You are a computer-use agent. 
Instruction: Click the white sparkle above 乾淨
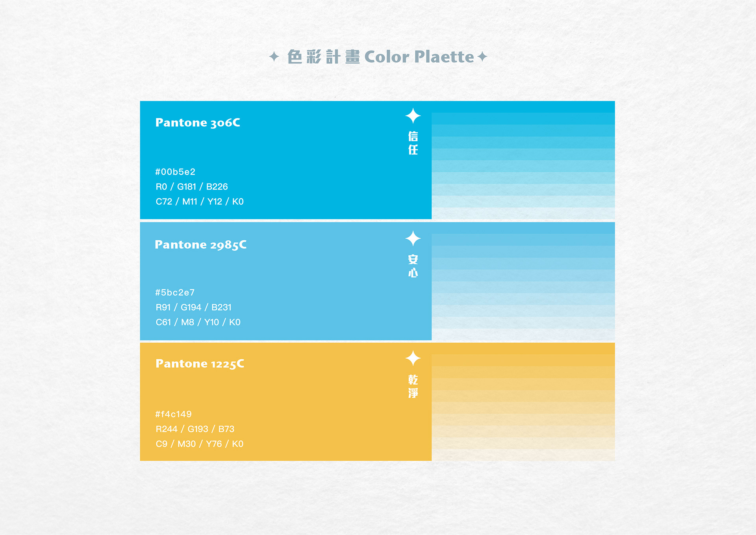413,358
